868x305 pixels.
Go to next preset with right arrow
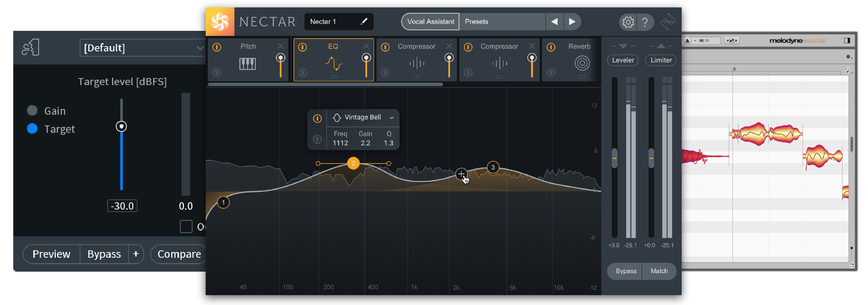click(572, 21)
